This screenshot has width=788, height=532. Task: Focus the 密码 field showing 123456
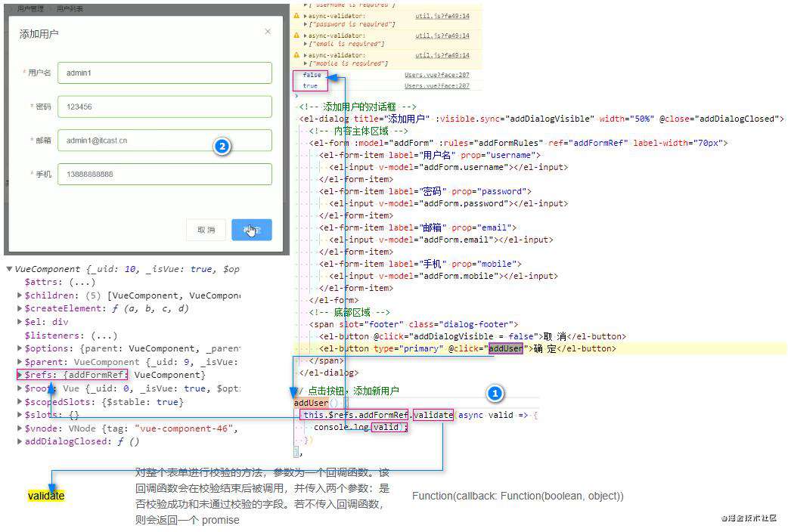point(165,107)
